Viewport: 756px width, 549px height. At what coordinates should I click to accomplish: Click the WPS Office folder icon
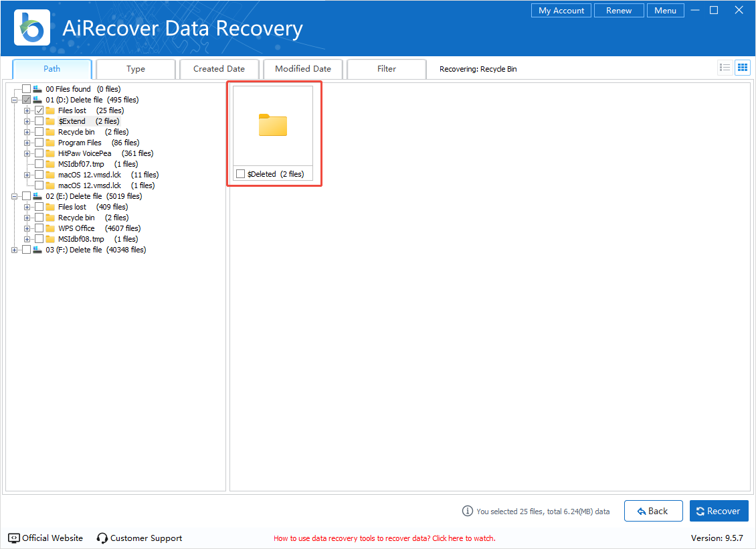click(50, 228)
